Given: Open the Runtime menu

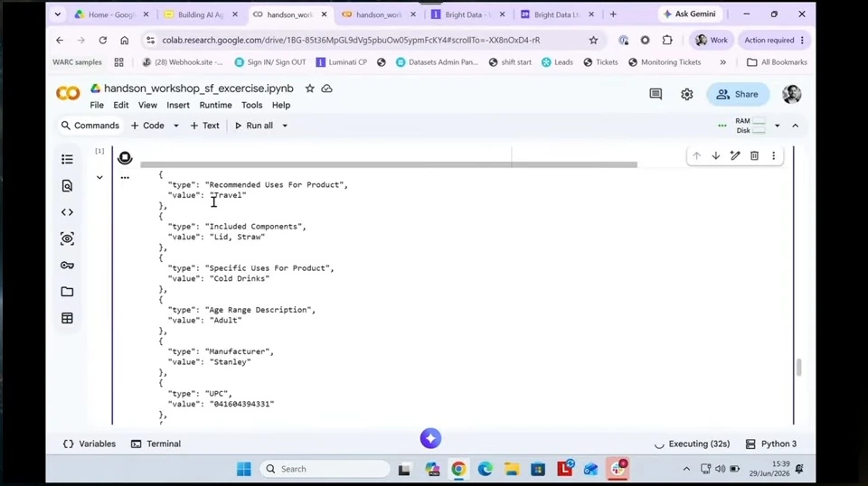Looking at the screenshot, I should pos(215,105).
